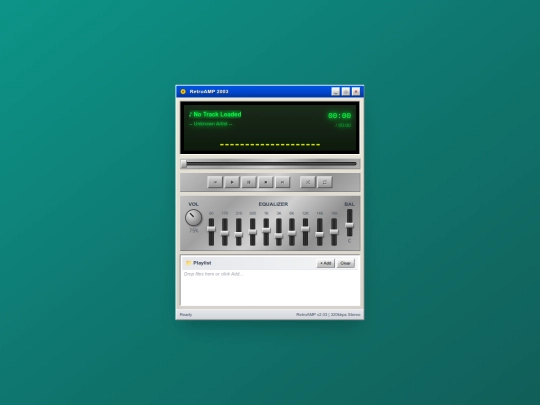The height and width of the screenshot is (405, 540).
Task: Click the 'Ready' status bar text
Action: click(186, 314)
